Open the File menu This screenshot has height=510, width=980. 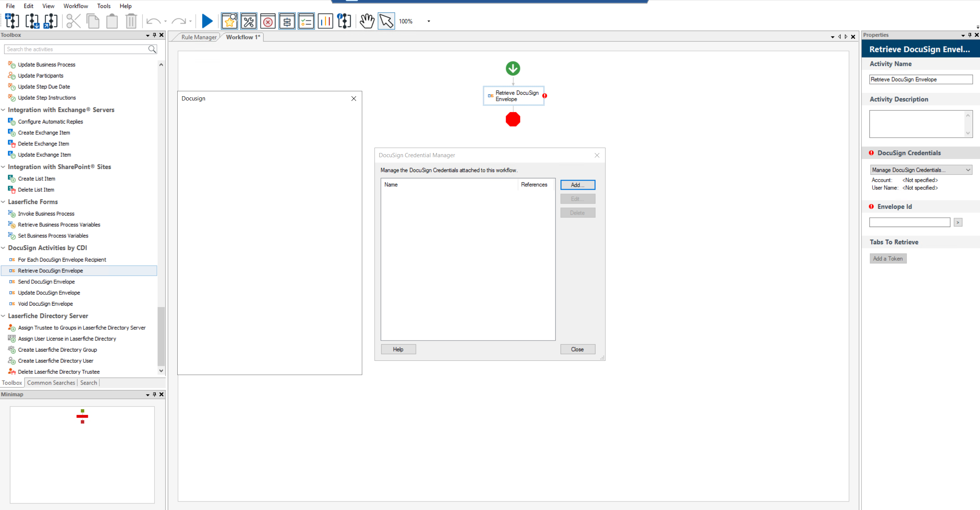(10, 6)
